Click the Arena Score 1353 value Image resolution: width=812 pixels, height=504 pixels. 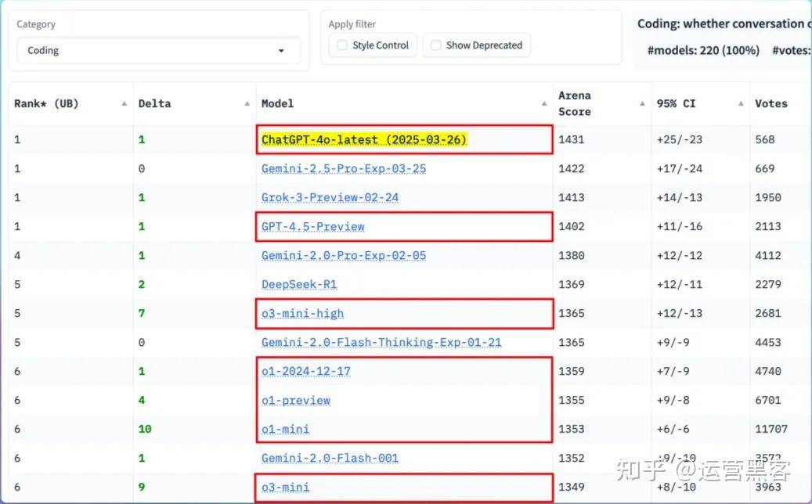[571, 430]
